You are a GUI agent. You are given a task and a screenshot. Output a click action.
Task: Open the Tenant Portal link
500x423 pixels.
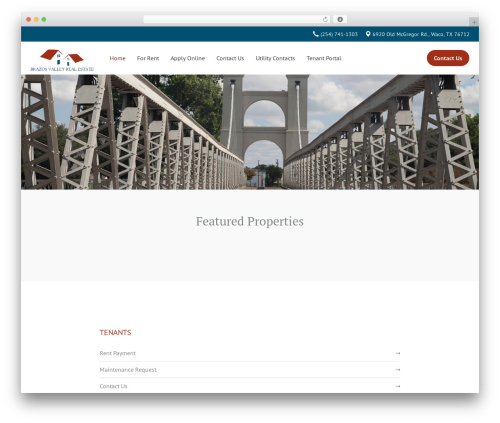[324, 58]
